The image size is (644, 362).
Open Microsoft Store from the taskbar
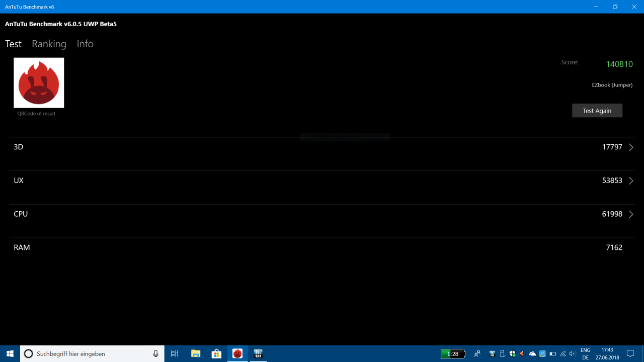pyautogui.click(x=216, y=353)
